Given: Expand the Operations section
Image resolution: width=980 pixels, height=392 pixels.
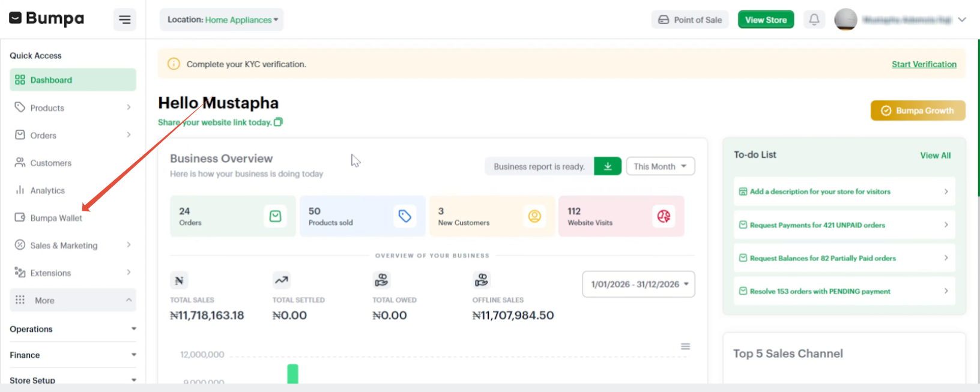Looking at the screenshot, I should point(73,329).
